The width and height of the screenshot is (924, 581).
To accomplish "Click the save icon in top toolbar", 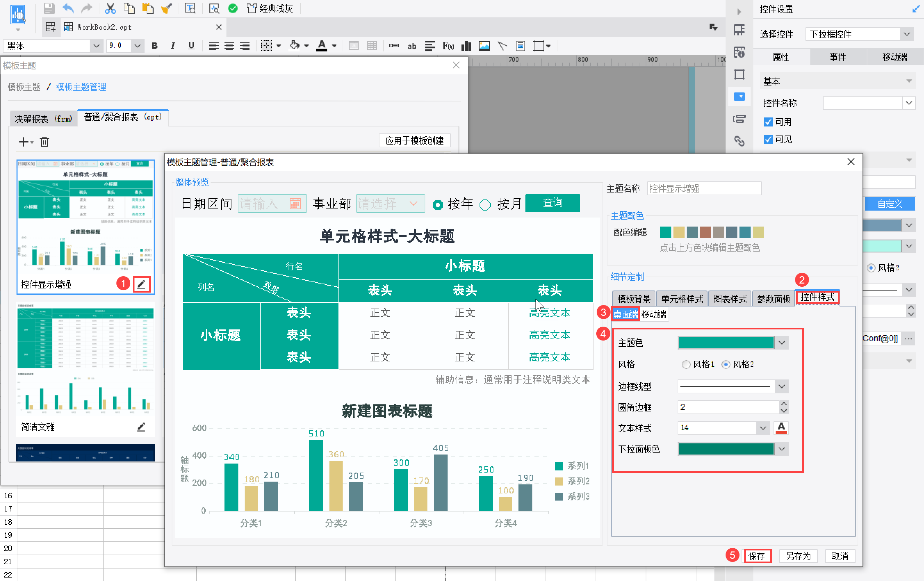I will [x=49, y=8].
